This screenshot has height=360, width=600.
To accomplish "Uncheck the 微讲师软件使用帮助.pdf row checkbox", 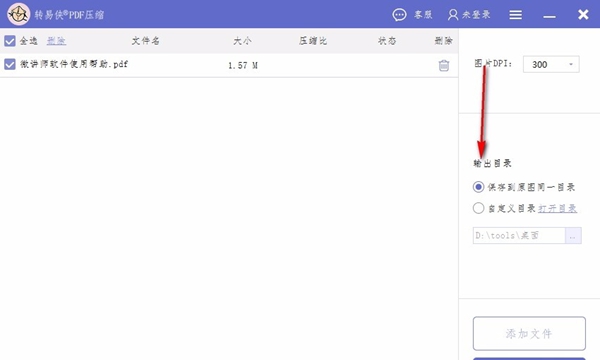I will point(10,64).
